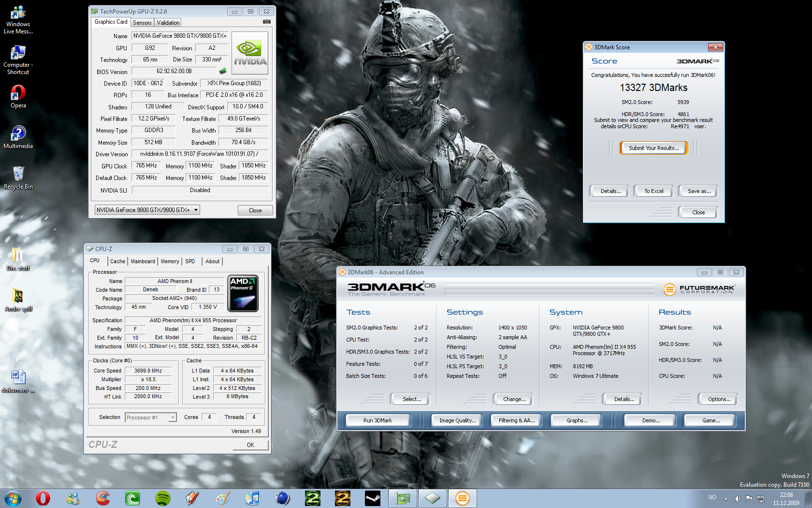
Task: Click the Action Center flag tray icon
Action: click(x=749, y=498)
